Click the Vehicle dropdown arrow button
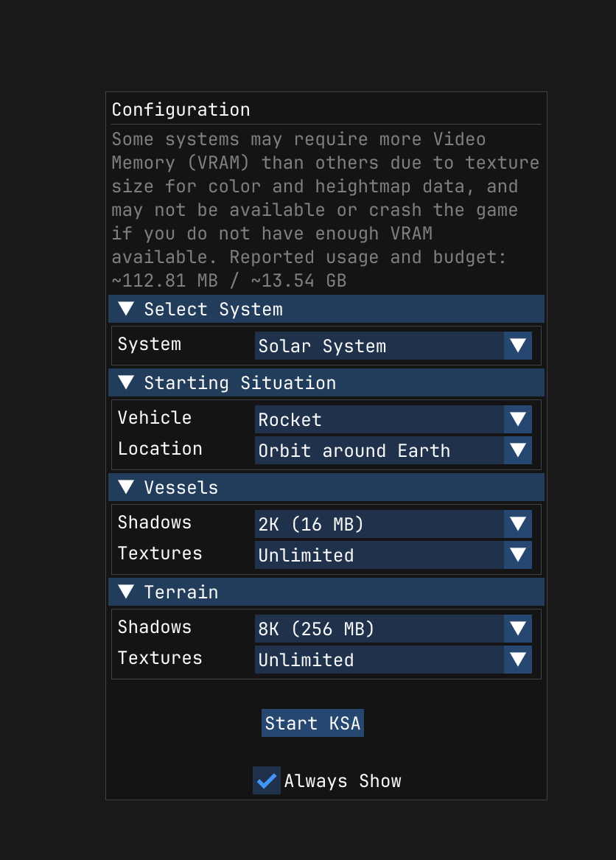This screenshot has height=860, width=616. (518, 419)
